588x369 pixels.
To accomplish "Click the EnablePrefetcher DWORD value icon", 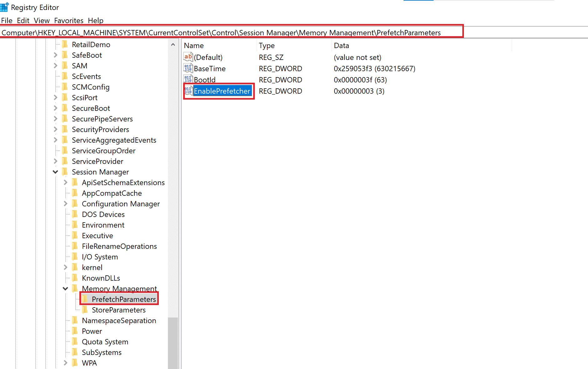I will coord(188,91).
